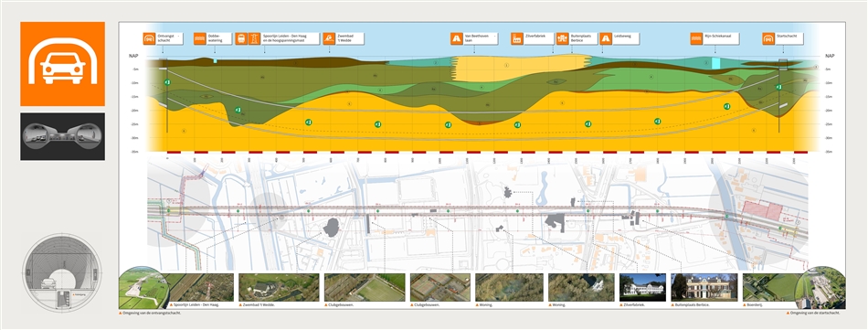
Task: Click the Ontvangstschacht tunnel icon
Action: coord(149,38)
